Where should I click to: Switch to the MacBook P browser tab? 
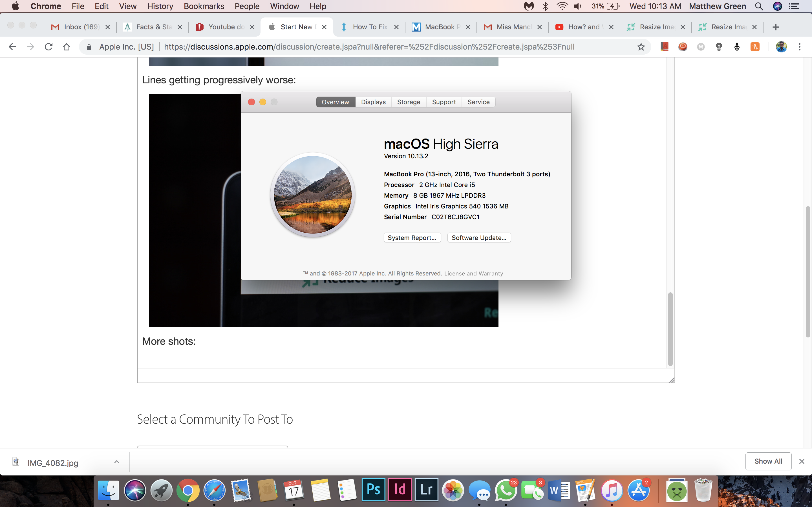tap(440, 27)
